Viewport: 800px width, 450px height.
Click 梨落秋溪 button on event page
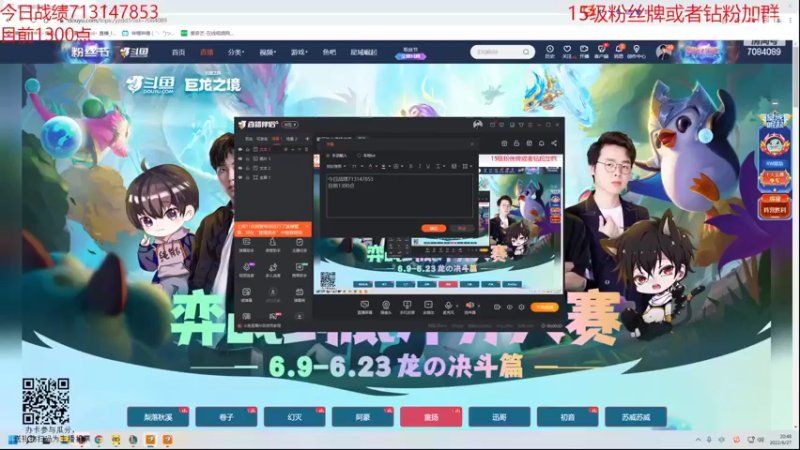click(x=158, y=417)
